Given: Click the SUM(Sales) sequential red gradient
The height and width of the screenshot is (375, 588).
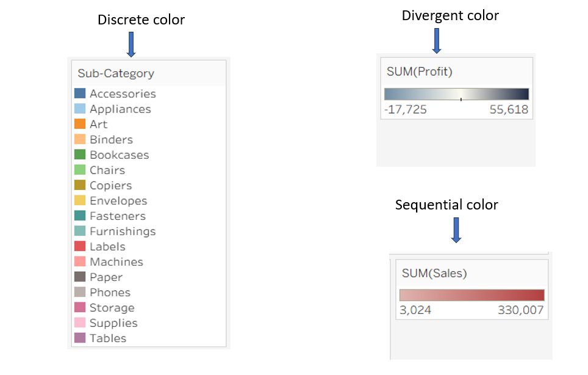Looking at the screenshot, I should click(x=471, y=295).
